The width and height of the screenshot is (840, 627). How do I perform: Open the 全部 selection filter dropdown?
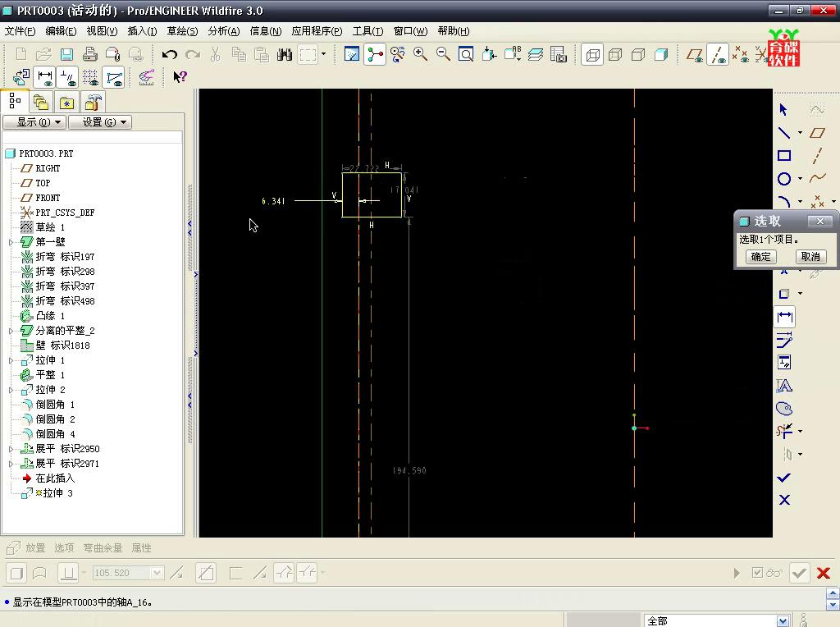[783, 620]
